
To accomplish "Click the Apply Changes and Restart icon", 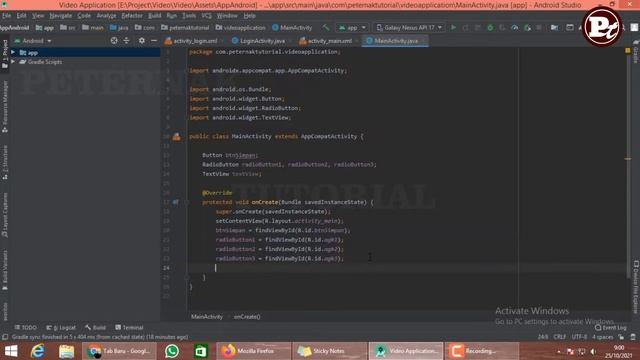I will tap(465, 27).
